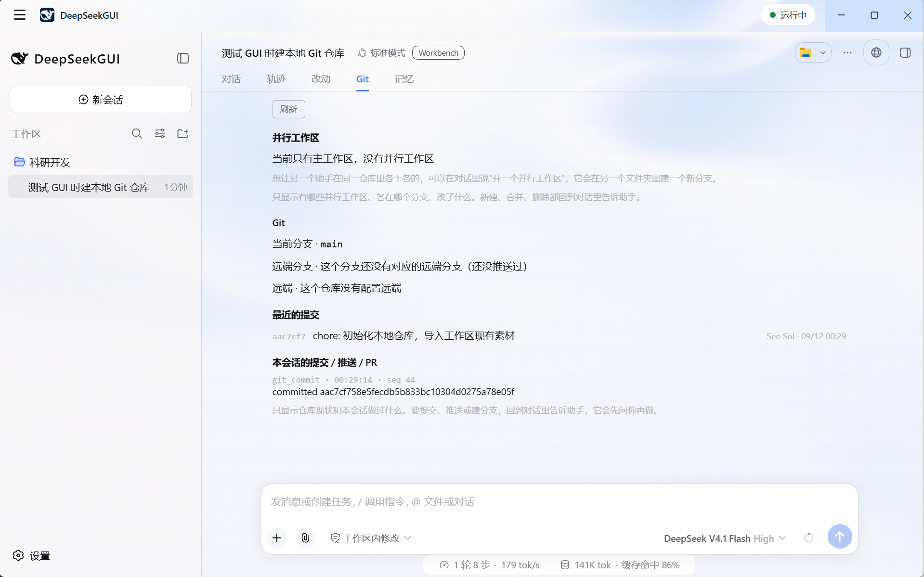Collapse the left sidebar panel
The height and width of the screenshot is (577, 924).
click(x=183, y=58)
